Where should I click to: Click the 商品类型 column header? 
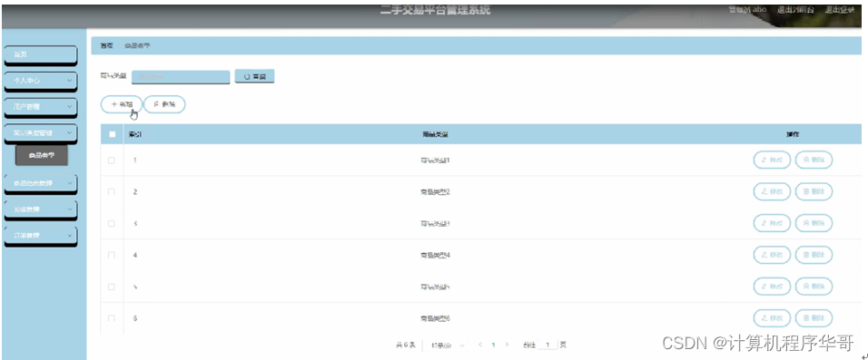[435, 134]
